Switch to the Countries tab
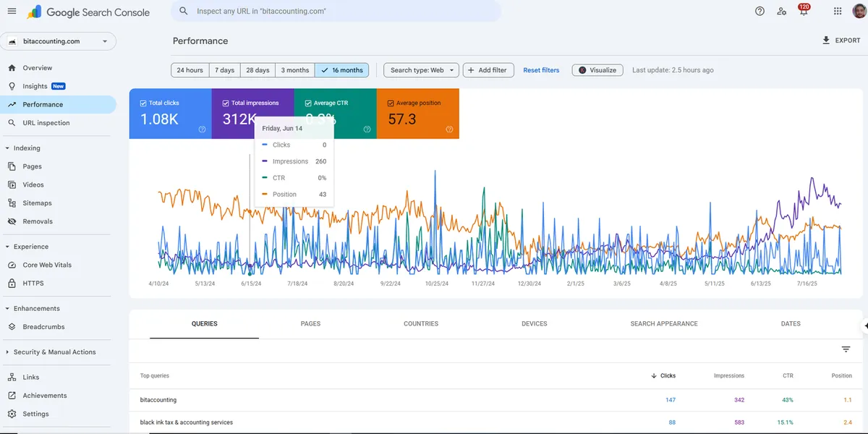 421,324
